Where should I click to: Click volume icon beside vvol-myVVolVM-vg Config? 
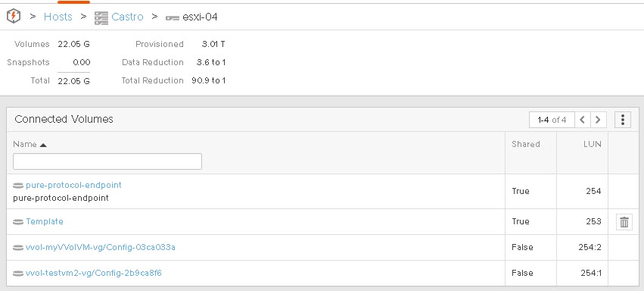(18, 248)
